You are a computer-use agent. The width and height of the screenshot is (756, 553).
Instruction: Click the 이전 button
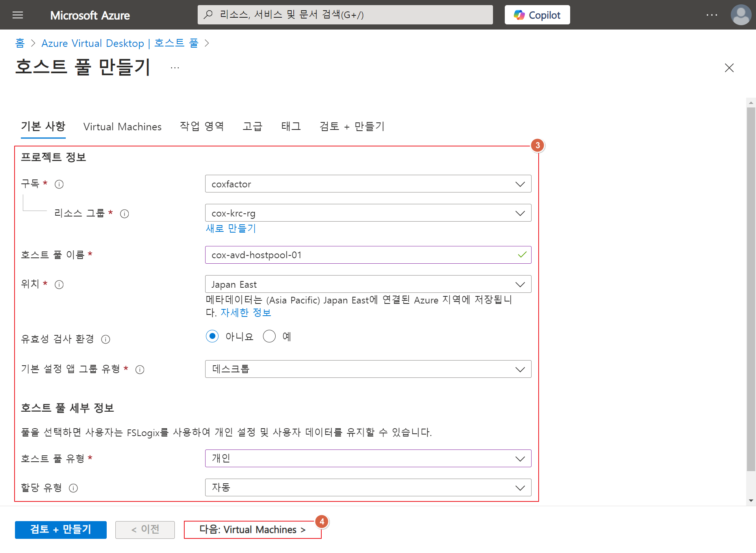pyautogui.click(x=145, y=530)
